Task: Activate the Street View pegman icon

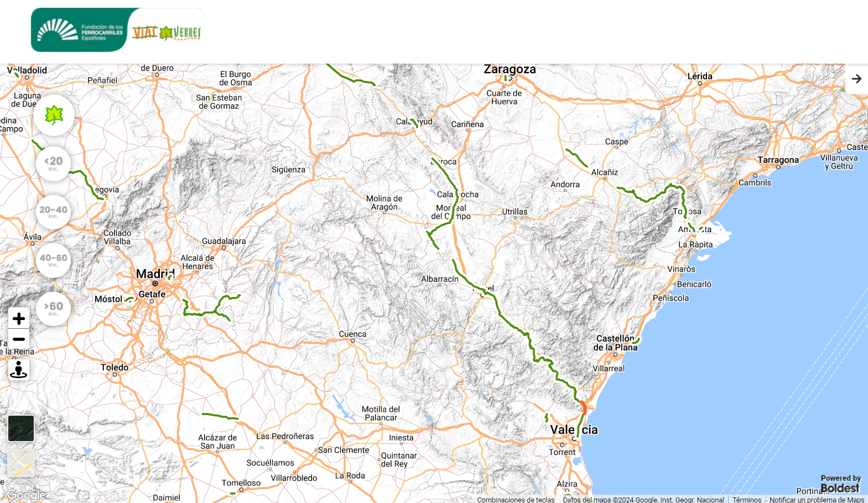Action: point(19,370)
